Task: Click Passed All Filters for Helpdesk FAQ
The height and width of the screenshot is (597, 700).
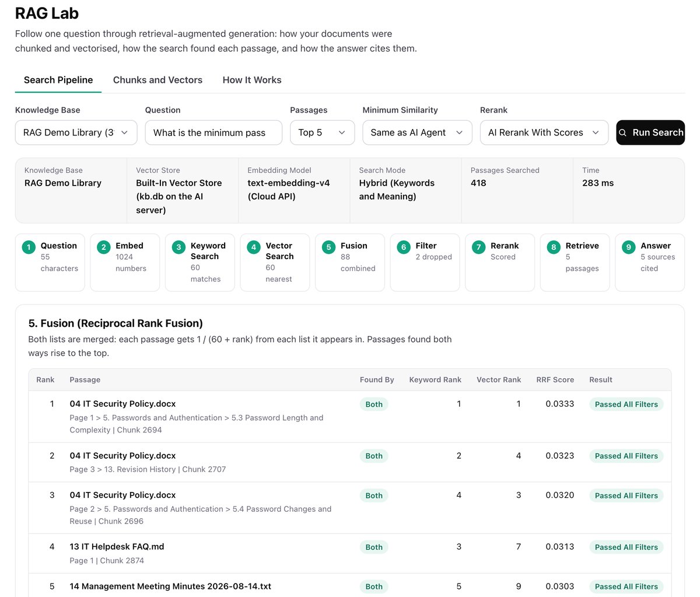Action: 626,547
